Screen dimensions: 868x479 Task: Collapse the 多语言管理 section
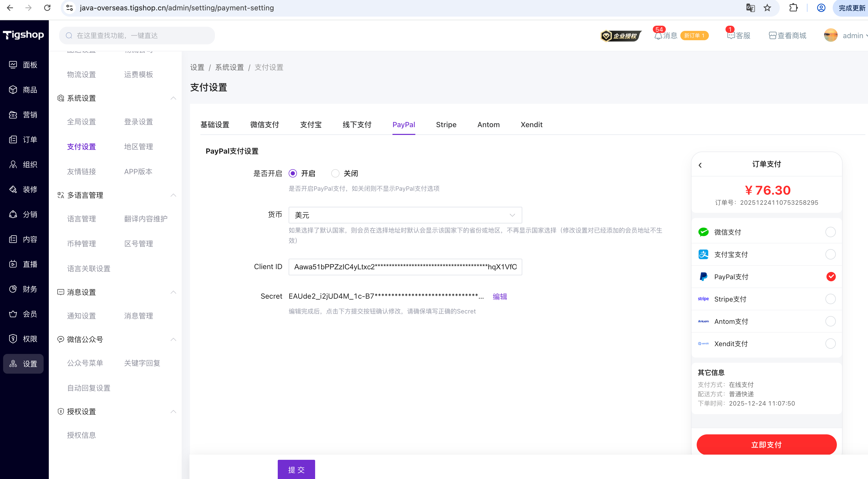(174, 195)
